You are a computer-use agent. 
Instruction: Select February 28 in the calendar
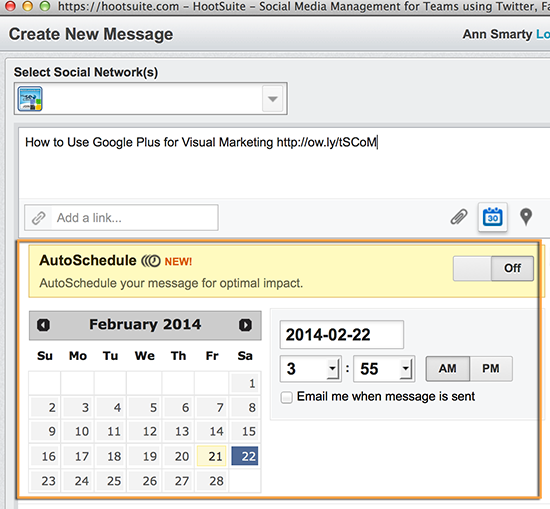212,481
